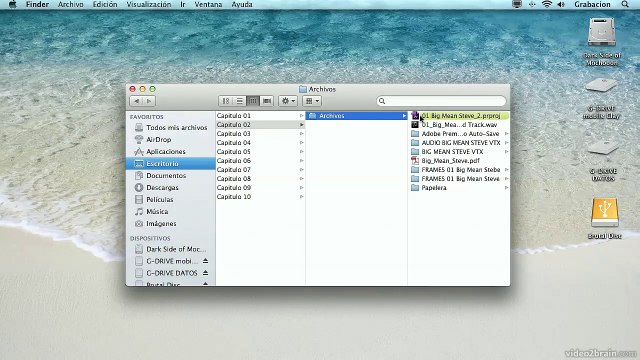Eject G-DRIVE DATOS device

(205, 273)
